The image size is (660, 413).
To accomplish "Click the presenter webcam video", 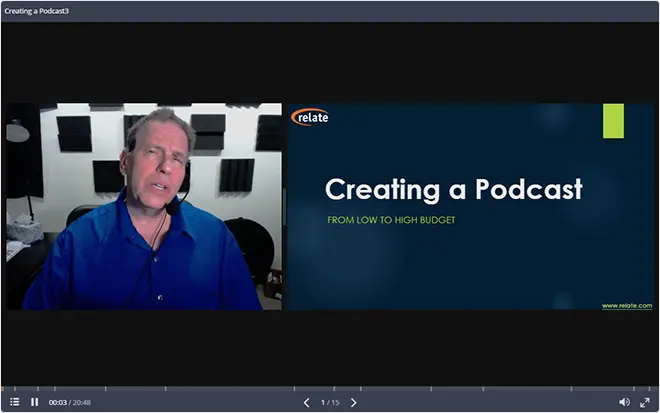I will coord(144,206).
